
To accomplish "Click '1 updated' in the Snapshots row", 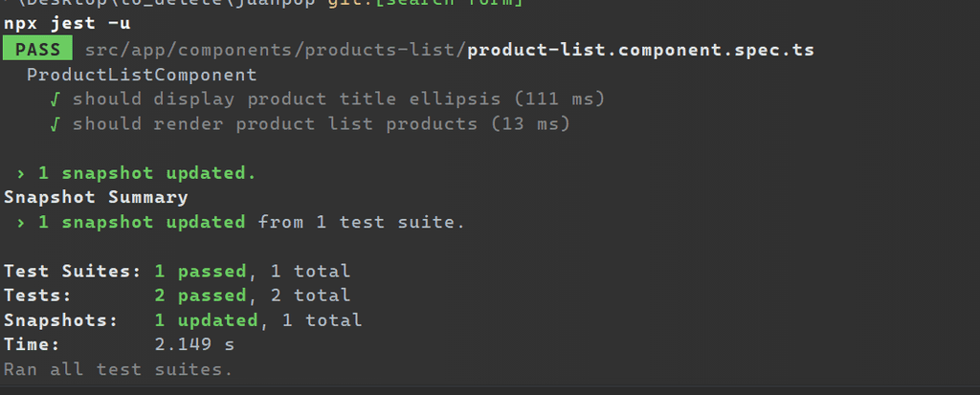I will [206, 320].
